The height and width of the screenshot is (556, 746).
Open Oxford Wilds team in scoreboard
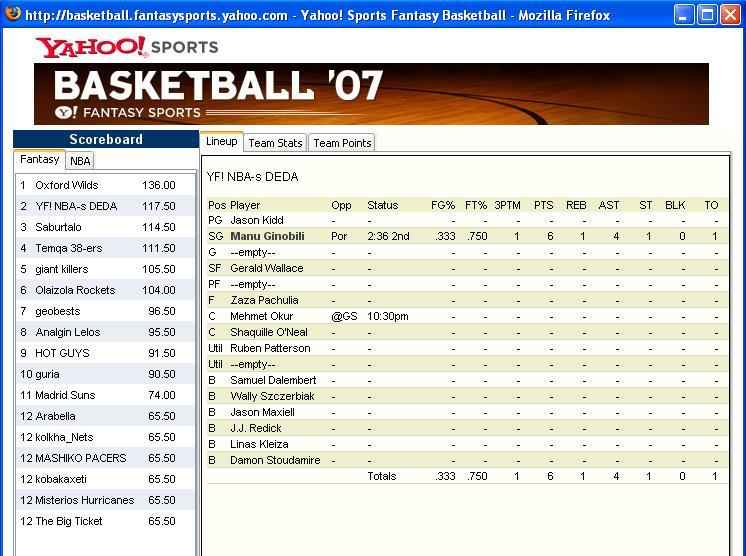coord(105,185)
